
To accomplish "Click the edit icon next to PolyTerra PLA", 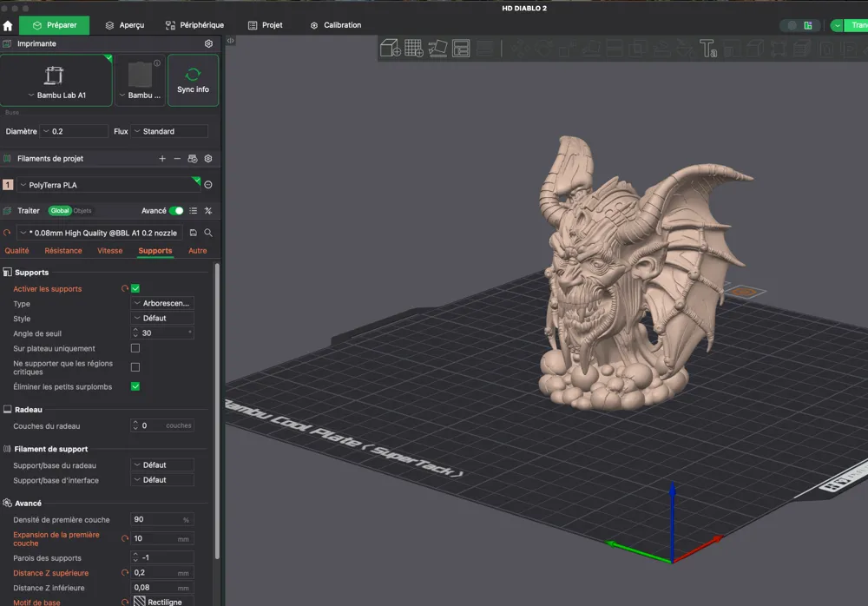I will (208, 185).
